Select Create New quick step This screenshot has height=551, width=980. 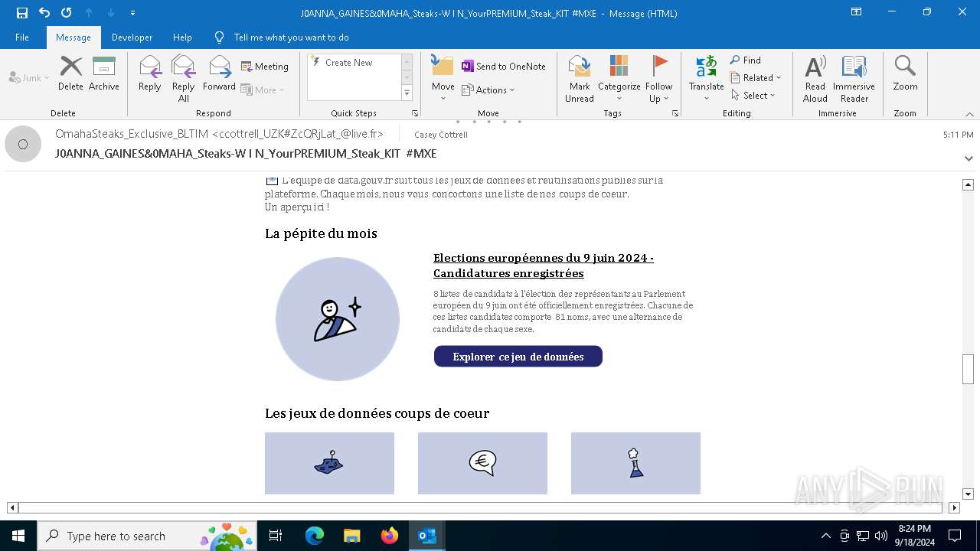click(349, 63)
